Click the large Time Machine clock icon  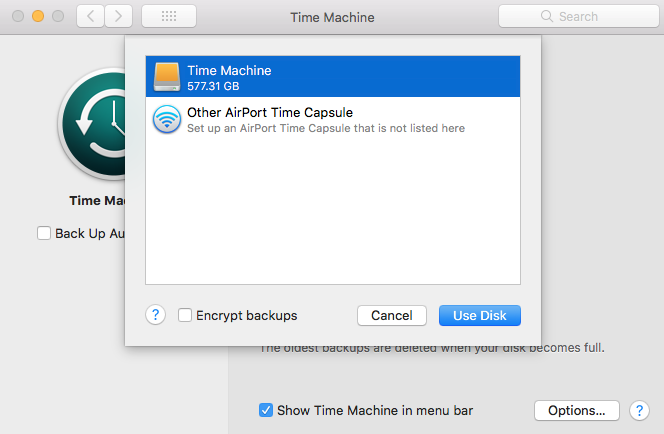coord(95,125)
